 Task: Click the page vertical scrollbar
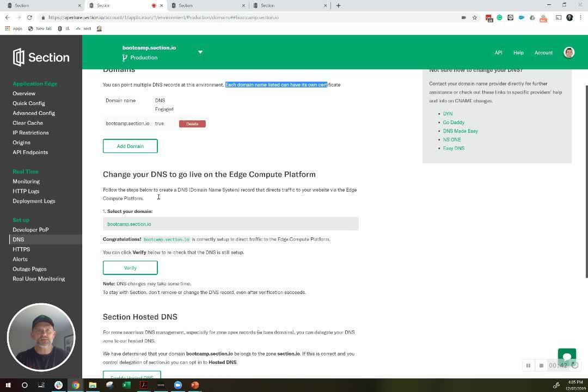tap(586, 181)
